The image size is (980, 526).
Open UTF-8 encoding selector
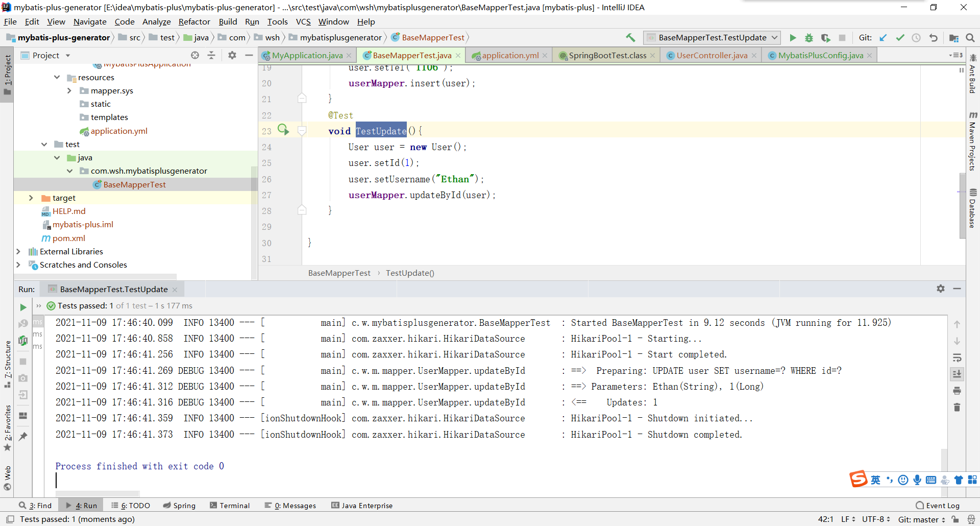click(x=876, y=519)
